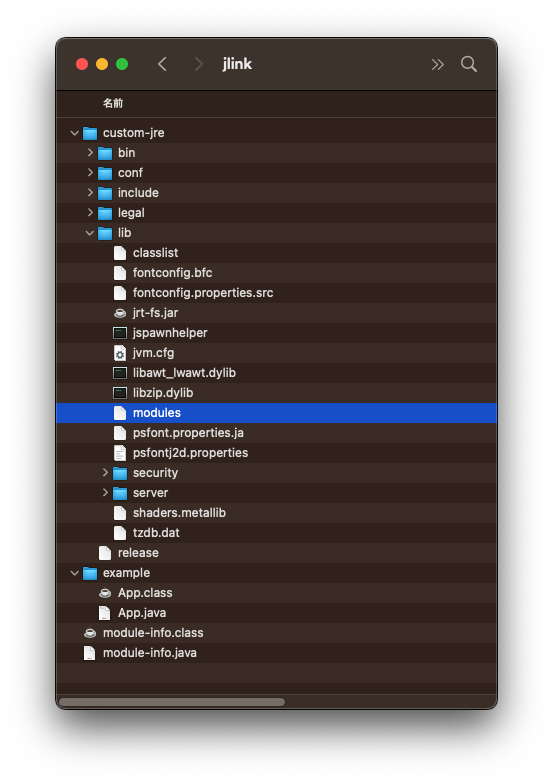Expand the server folder

(105, 492)
